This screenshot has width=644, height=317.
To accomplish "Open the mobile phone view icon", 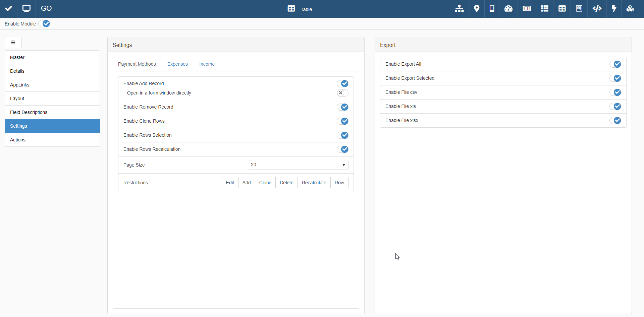I will pos(492,9).
